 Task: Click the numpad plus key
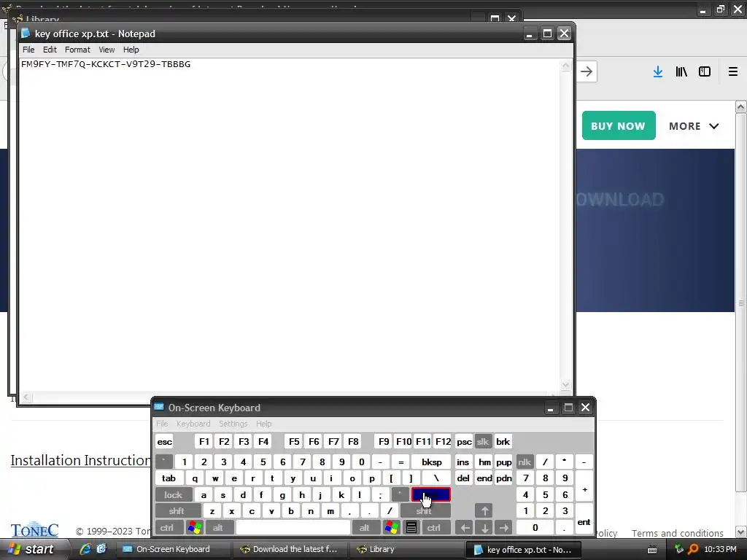[584, 486]
